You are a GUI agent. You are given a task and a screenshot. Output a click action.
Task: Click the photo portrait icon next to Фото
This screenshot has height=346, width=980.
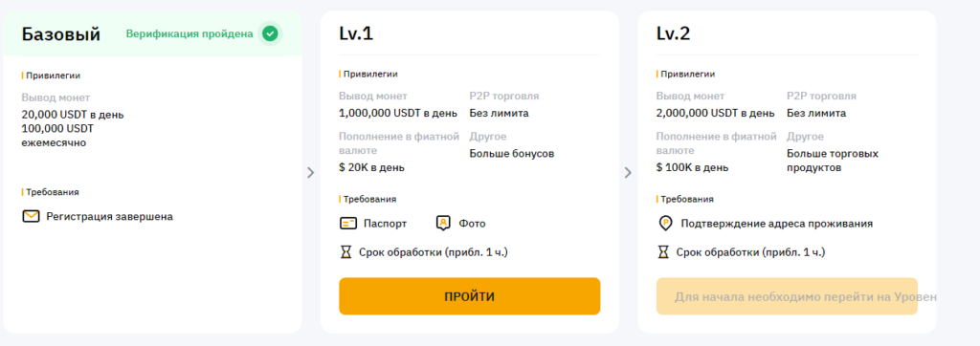click(x=443, y=223)
